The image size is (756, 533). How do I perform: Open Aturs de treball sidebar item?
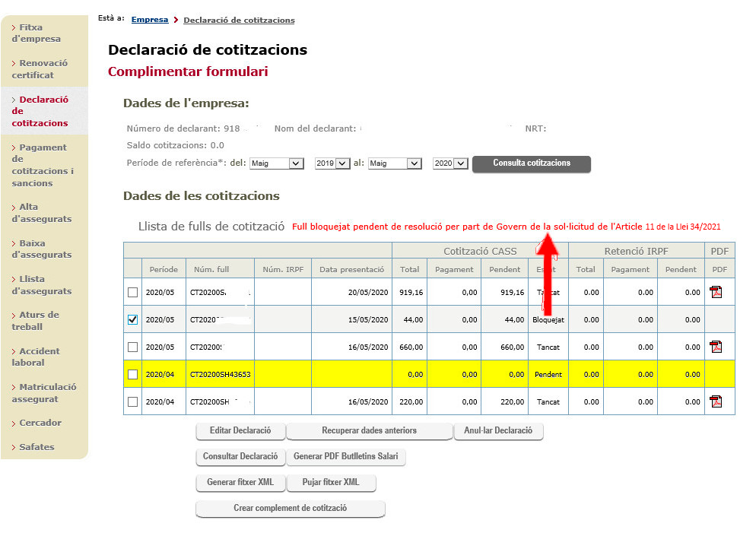click(x=35, y=320)
